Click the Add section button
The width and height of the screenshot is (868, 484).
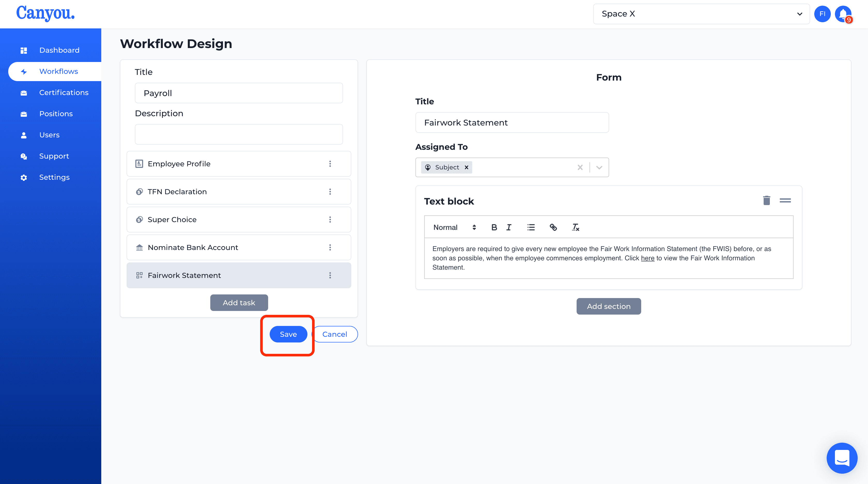coord(609,306)
